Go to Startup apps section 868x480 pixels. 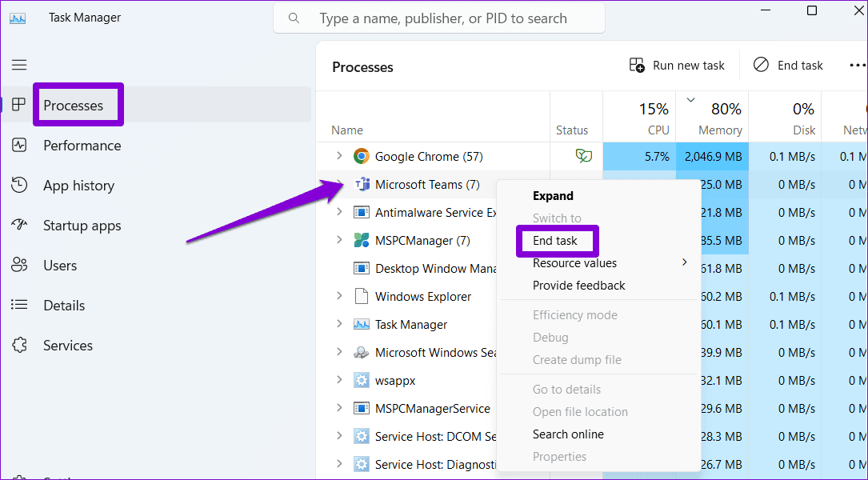(x=82, y=226)
